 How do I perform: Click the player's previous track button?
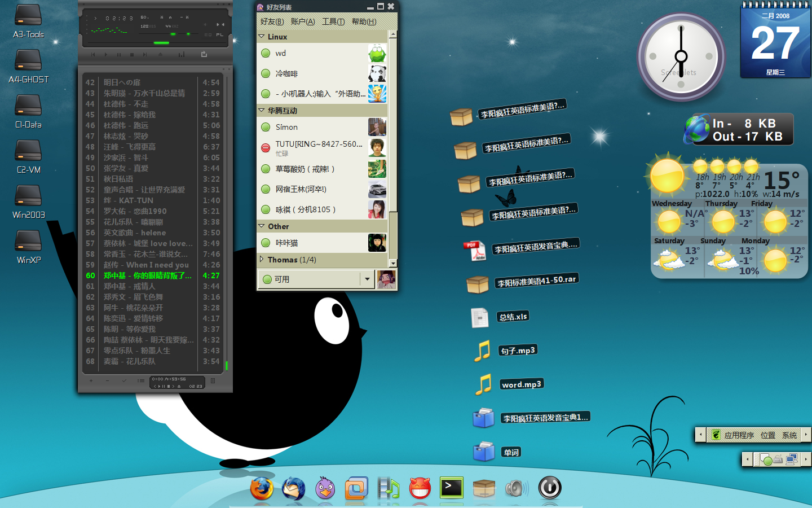tap(93, 55)
